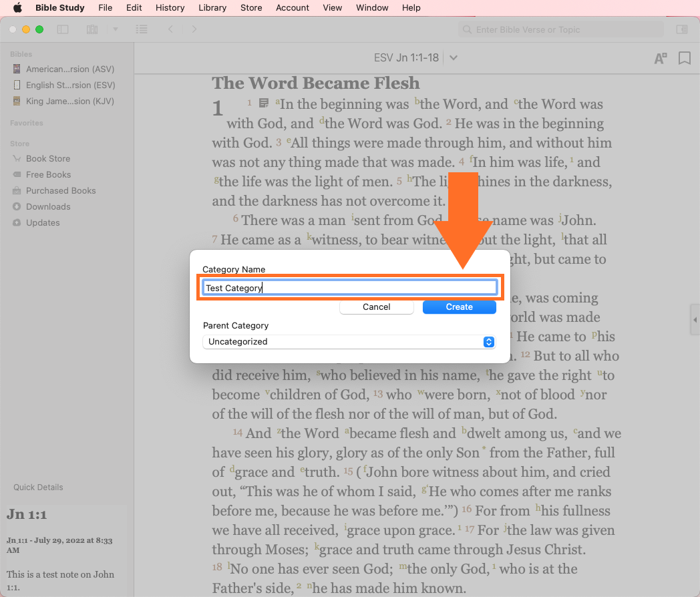
Task: Bookmark this passage with the ribbon icon
Action: [x=684, y=59]
